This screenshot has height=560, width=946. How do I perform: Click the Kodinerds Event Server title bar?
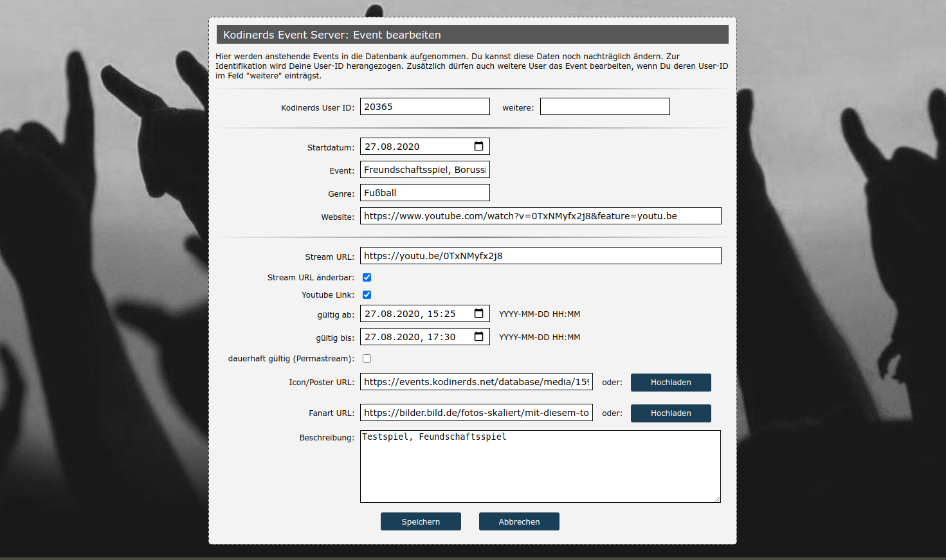point(473,35)
